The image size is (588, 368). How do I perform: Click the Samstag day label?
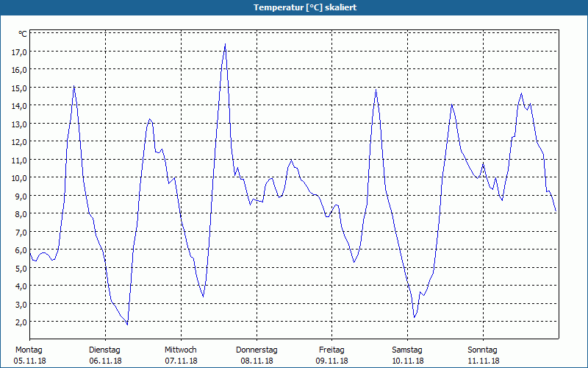(x=407, y=350)
